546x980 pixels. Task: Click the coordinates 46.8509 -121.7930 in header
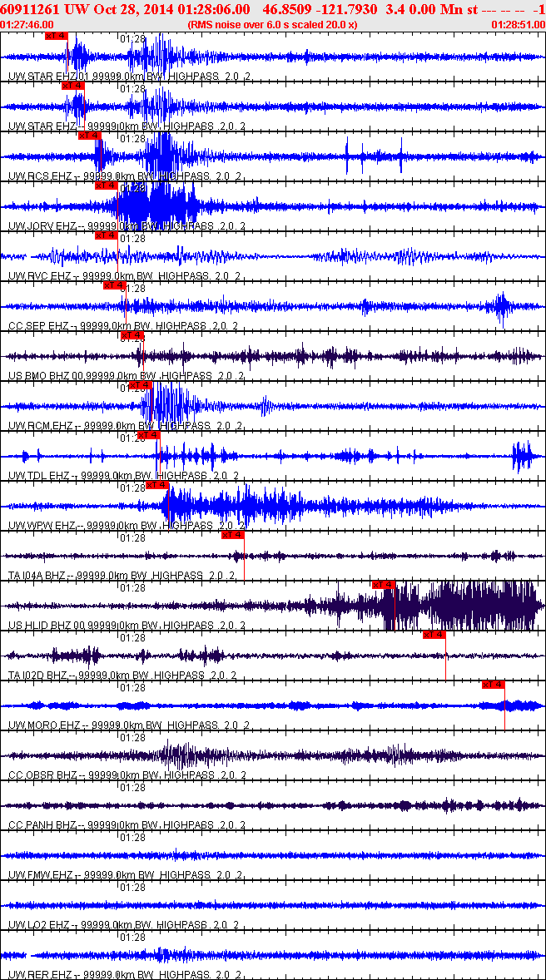(x=321, y=10)
